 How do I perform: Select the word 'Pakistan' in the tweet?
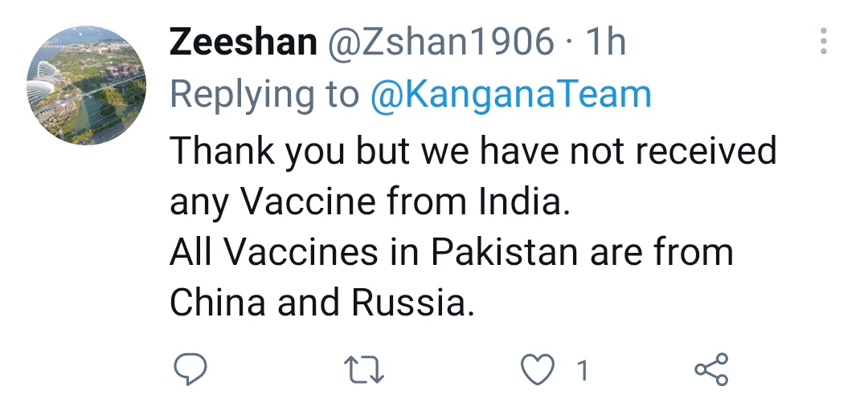click(505, 252)
